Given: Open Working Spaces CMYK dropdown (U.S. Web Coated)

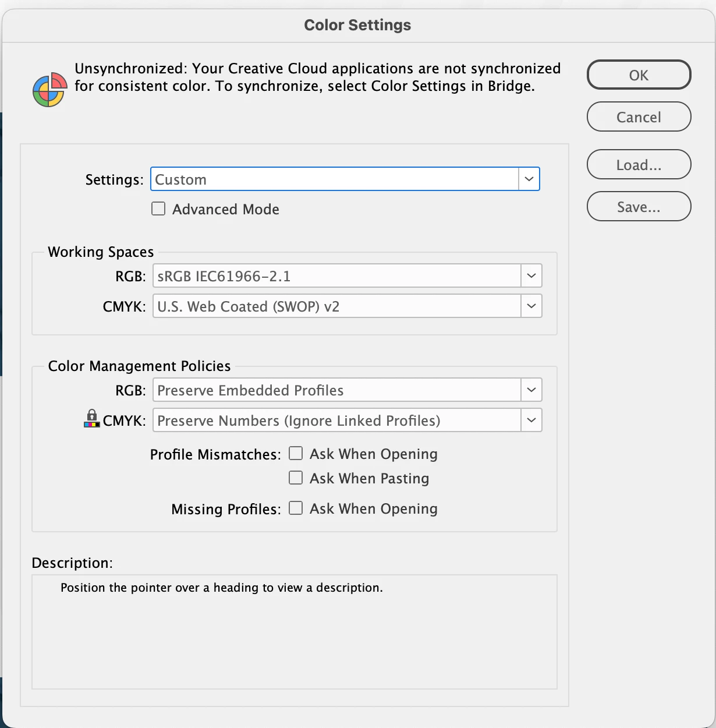Looking at the screenshot, I should (x=347, y=306).
